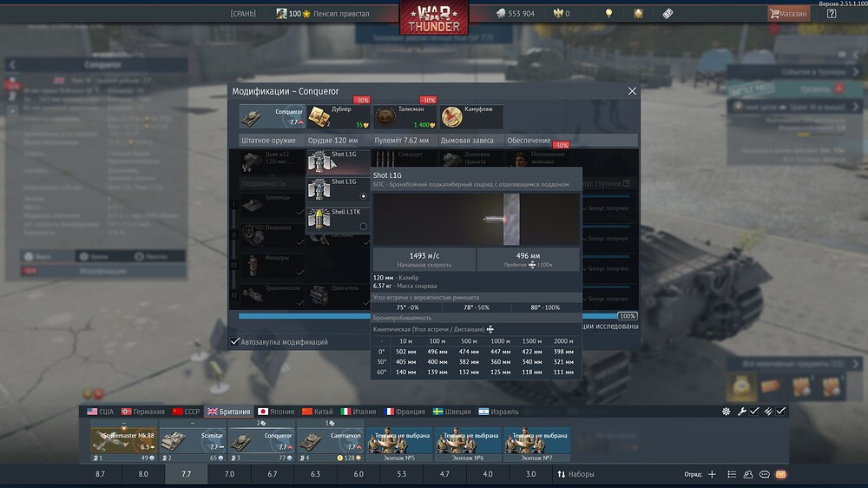868x488 pixels.
Task: Open the chat speech bubble icon
Action: (765, 474)
